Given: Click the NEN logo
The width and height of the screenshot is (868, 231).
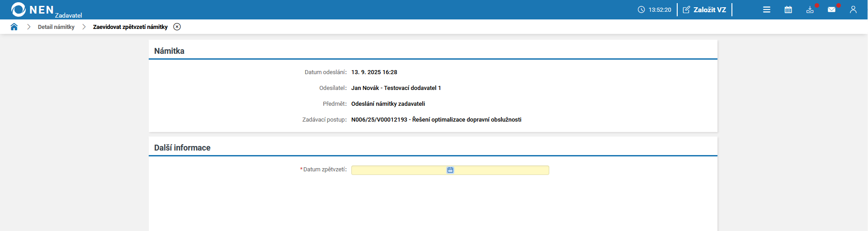Looking at the screenshot, I should click(33, 9).
